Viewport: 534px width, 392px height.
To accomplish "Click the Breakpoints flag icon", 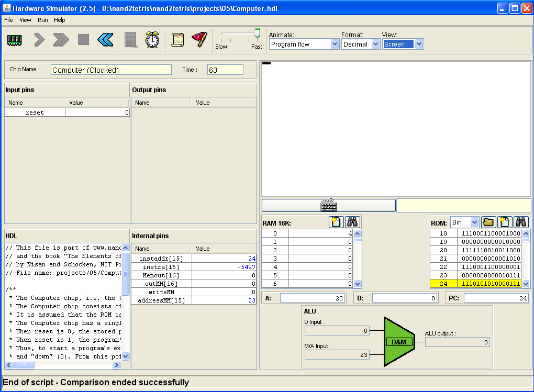I will [x=199, y=40].
